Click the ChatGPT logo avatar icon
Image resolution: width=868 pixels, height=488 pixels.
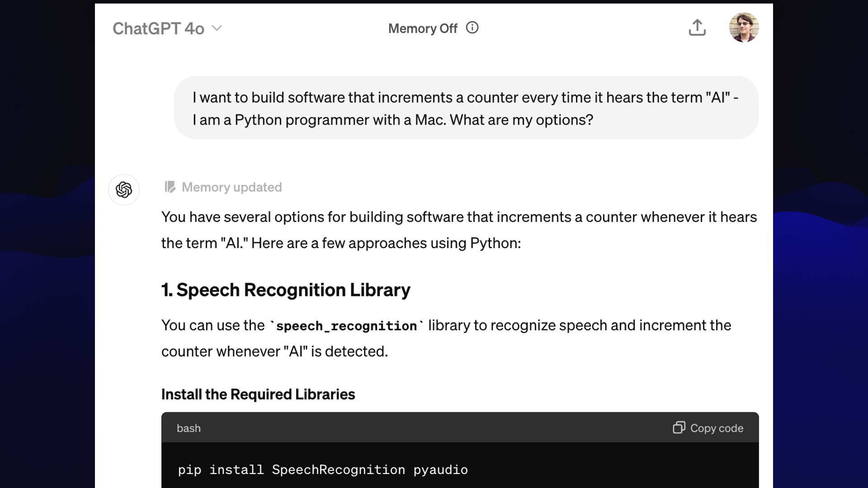pos(124,190)
